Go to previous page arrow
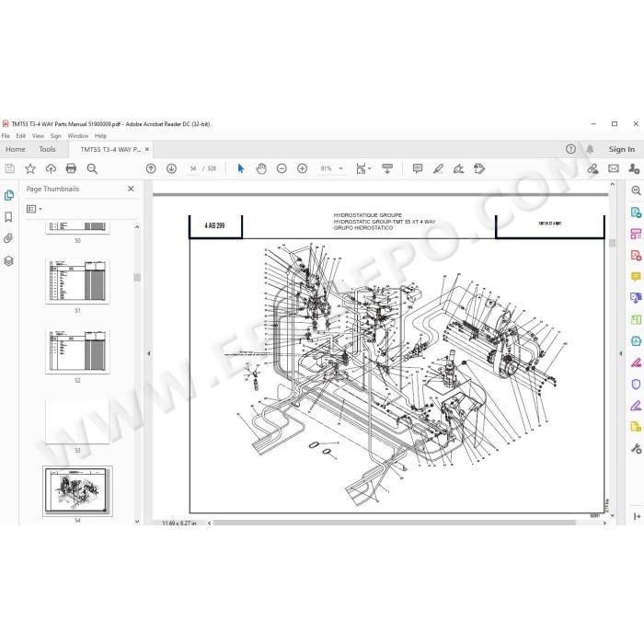 [x=151, y=168]
